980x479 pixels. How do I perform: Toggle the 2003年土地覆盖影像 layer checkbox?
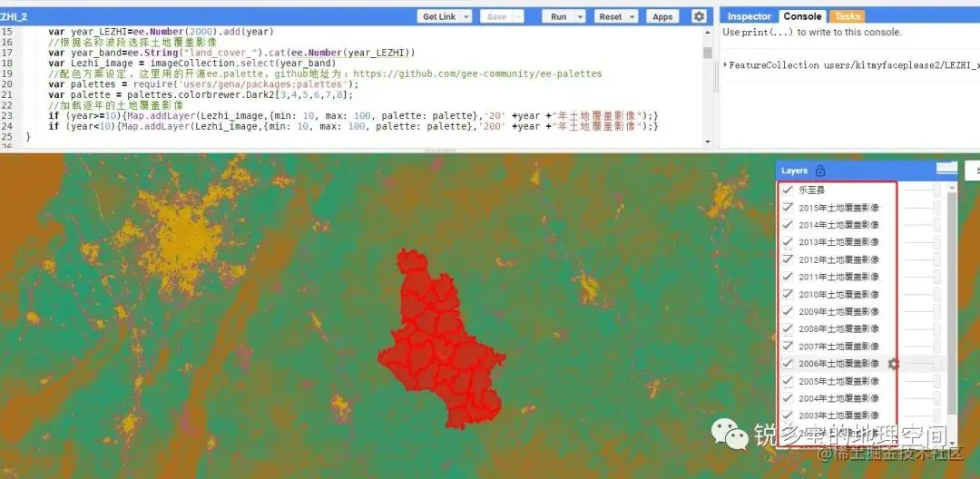(x=788, y=415)
